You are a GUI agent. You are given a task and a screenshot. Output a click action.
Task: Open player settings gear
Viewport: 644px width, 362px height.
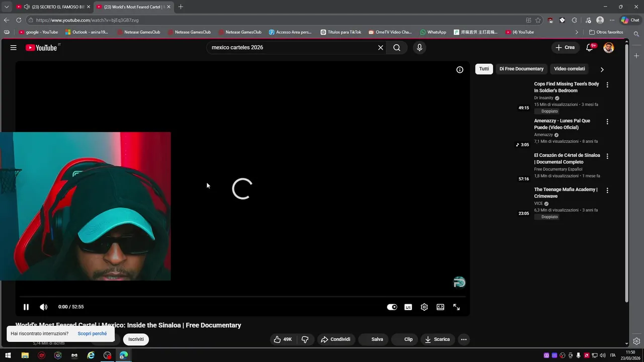point(424,307)
